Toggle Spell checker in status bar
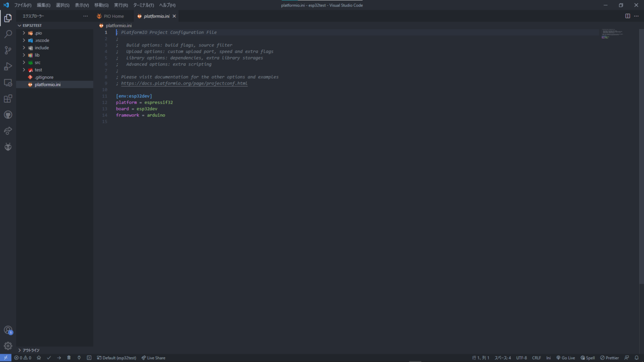Image resolution: width=644 pixels, height=362 pixels. (x=588, y=358)
